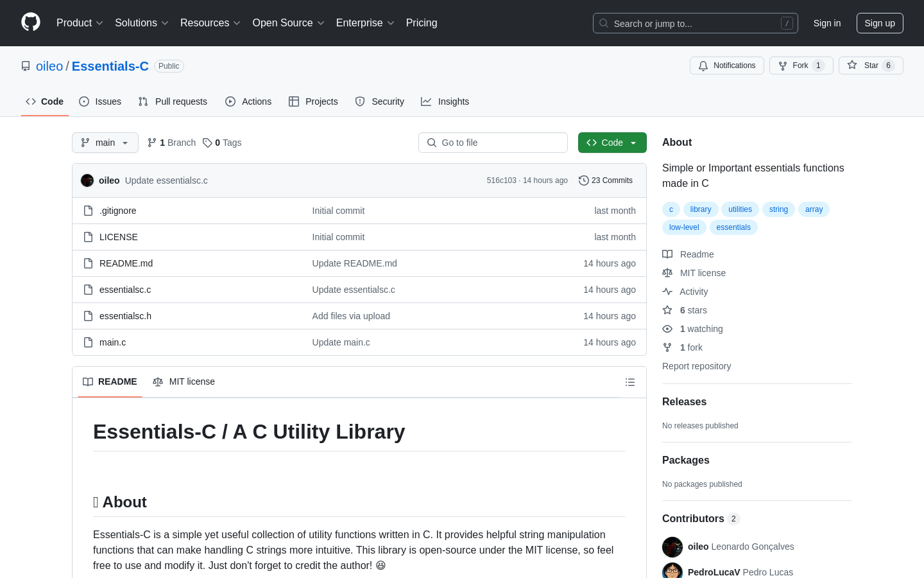Expand the Product menu
The image size is (924, 578).
(80, 23)
